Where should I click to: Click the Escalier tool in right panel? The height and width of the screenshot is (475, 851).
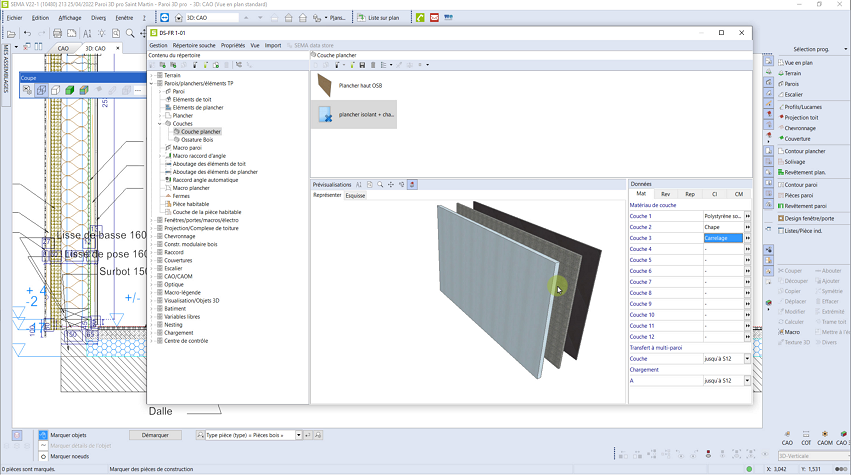pos(793,95)
